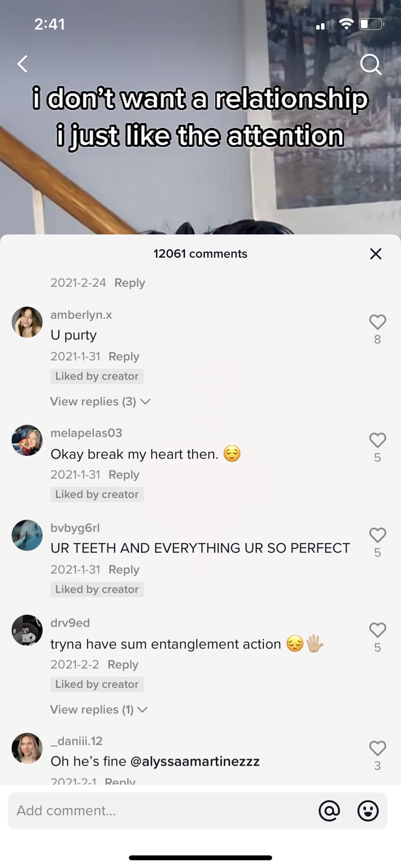Expand View replies (3) under amberlyn.x
The width and height of the screenshot is (401, 868).
point(100,402)
